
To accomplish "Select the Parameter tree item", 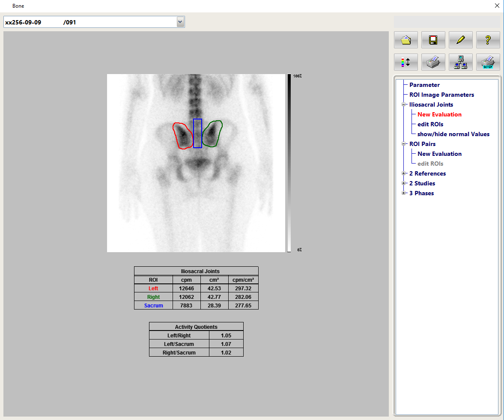I will click(424, 85).
